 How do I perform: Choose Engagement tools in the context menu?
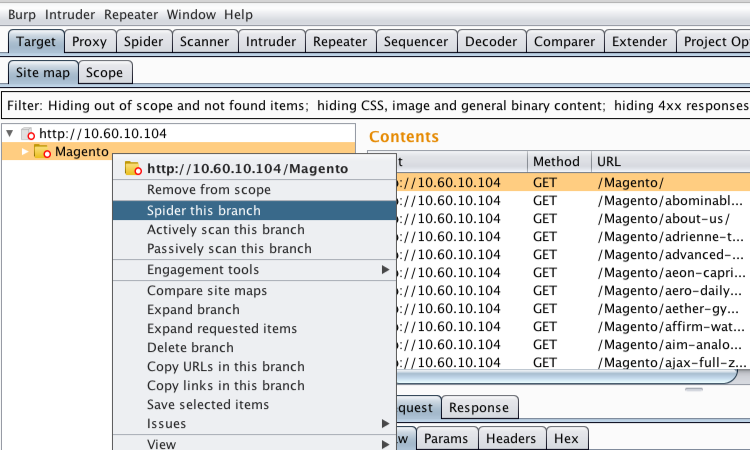(x=254, y=270)
